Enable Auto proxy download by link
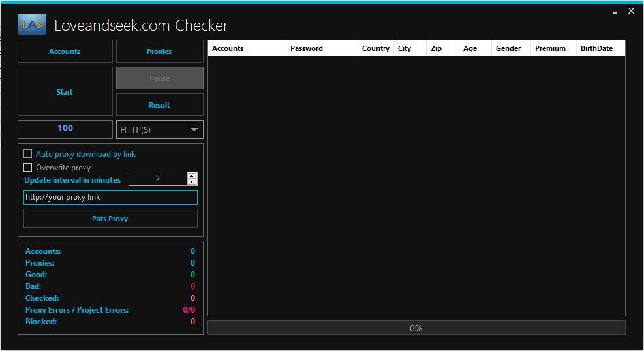The height and width of the screenshot is (351, 644). pyautogui.click(x=28, y=154)
